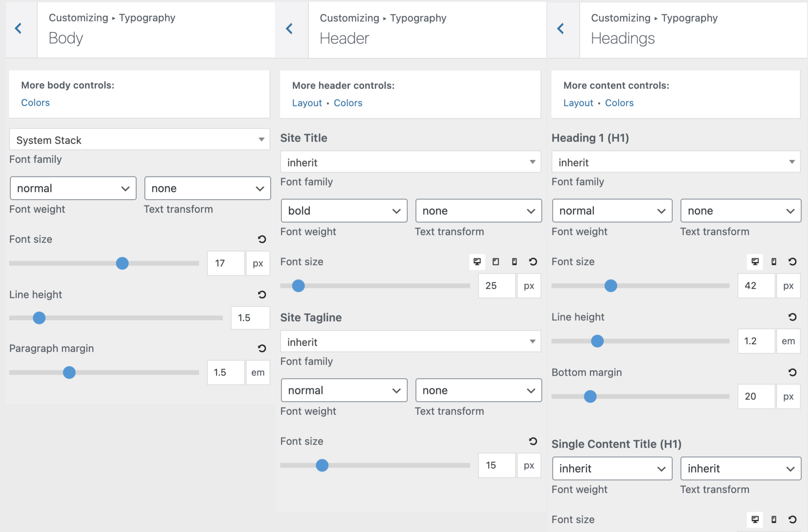This screenshot has height=532, width=808.
Task: Select mobile device for Site Title font size
Action: click(514, 262)
